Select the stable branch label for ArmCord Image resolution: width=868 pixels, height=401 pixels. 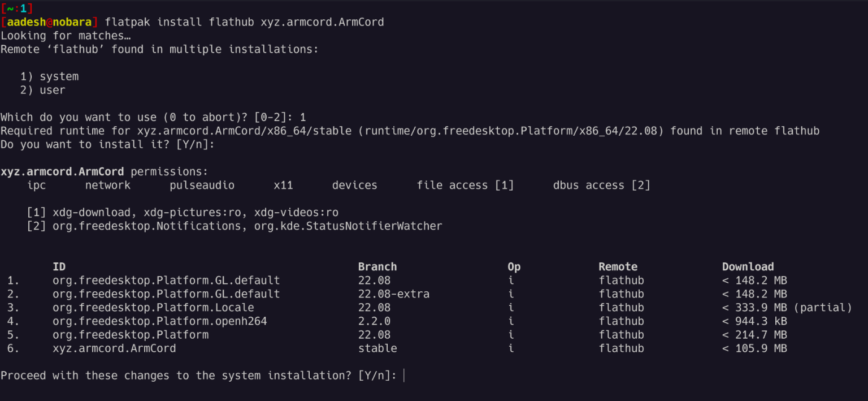(377, 348)
